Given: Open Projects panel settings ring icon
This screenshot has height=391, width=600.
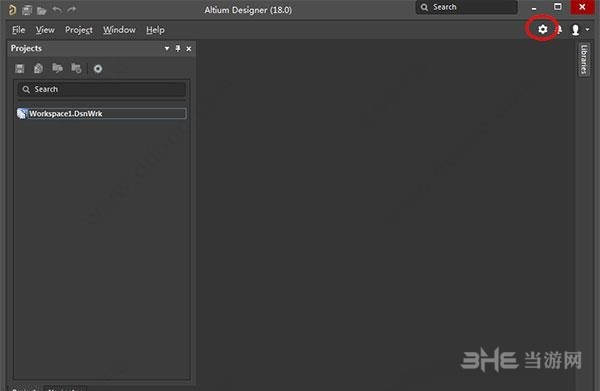Looking at the screenshot, I should point(98,69).
